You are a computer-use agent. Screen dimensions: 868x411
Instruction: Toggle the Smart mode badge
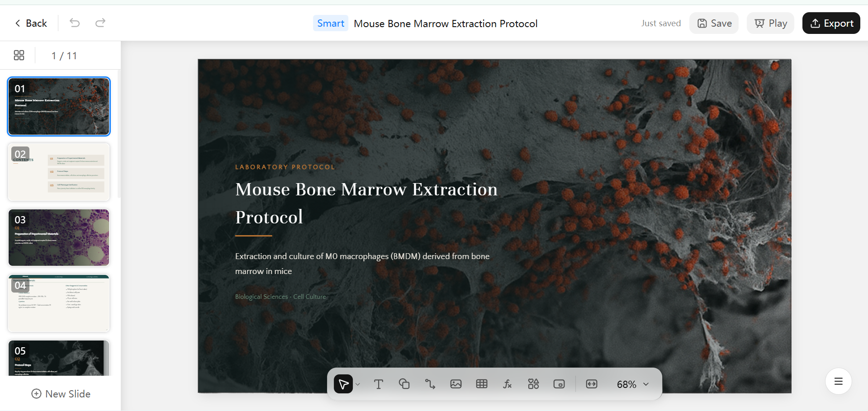(x=331, y=23)
